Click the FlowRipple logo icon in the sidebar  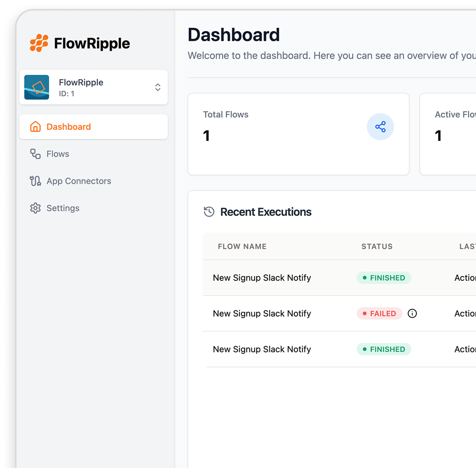pos(39,42)
